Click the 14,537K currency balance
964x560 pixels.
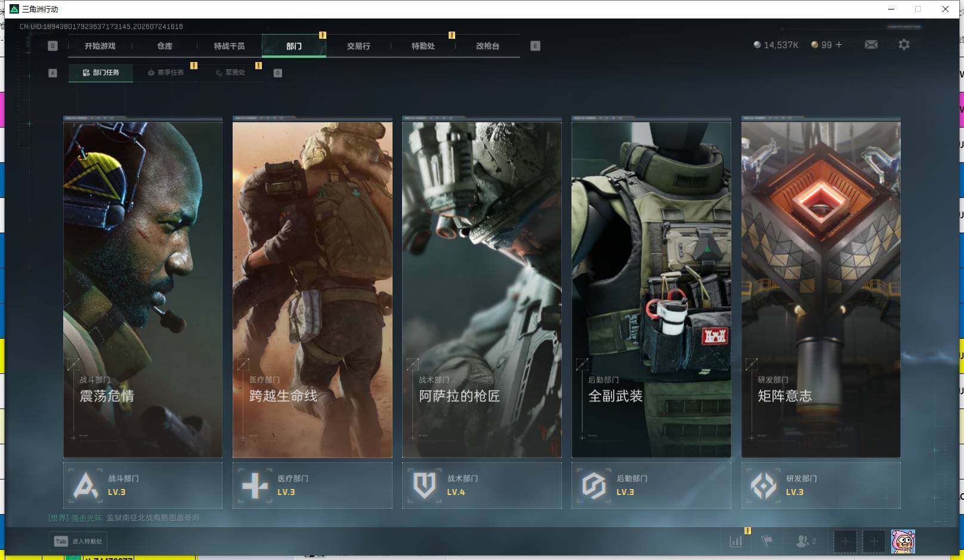(x=781, y=45)
